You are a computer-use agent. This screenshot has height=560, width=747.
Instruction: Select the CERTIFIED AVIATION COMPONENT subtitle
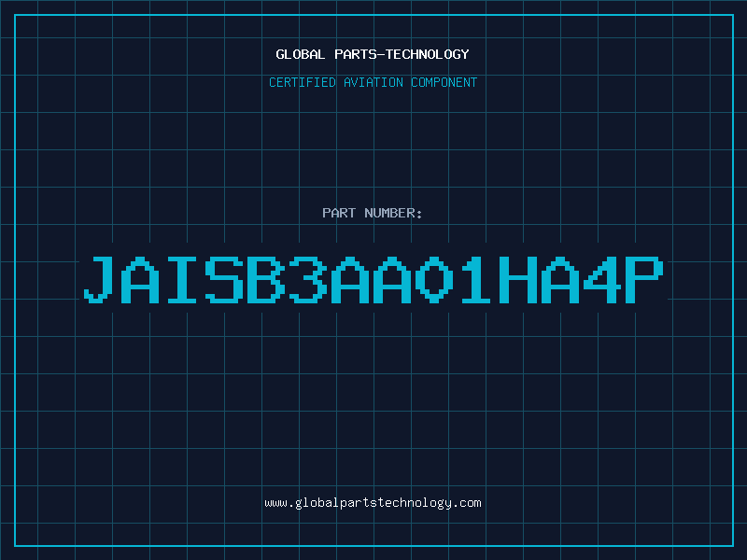click(373, 82)
